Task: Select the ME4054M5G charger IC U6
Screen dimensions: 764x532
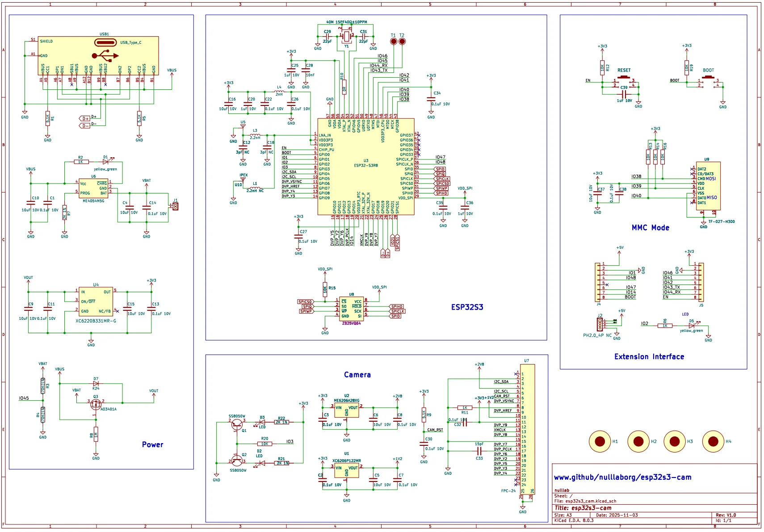Action: point(93,188)
